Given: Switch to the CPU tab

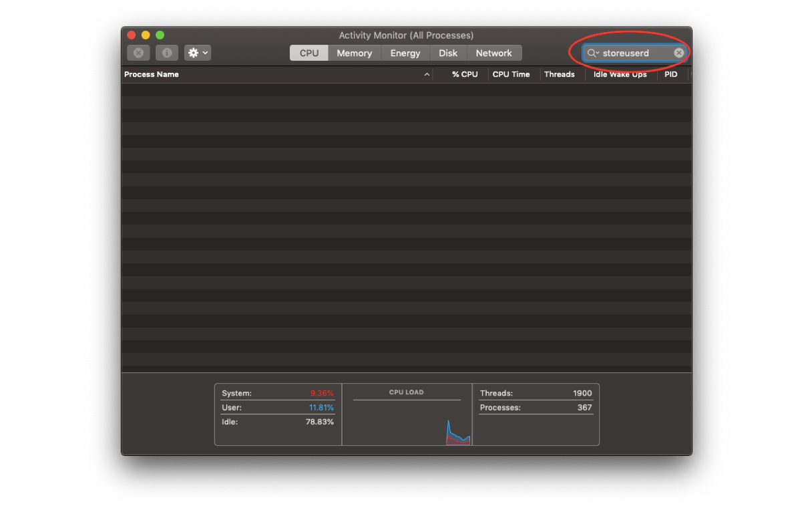Looking at the screenshot, I should (309, 53).
